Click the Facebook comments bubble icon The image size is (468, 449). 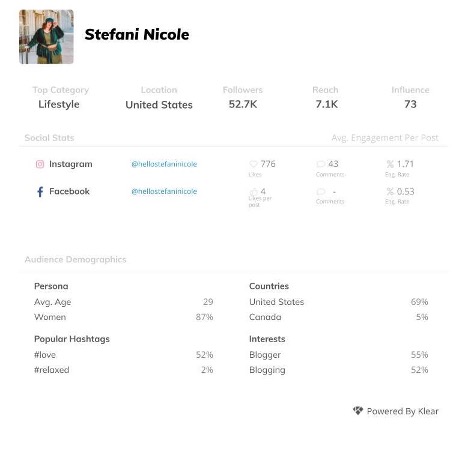pyautogui.click(x=321, y=191)
